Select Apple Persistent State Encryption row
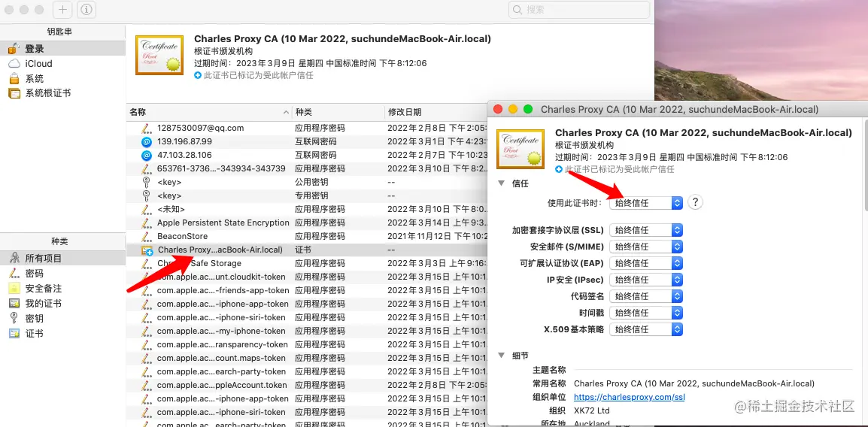 307,223
